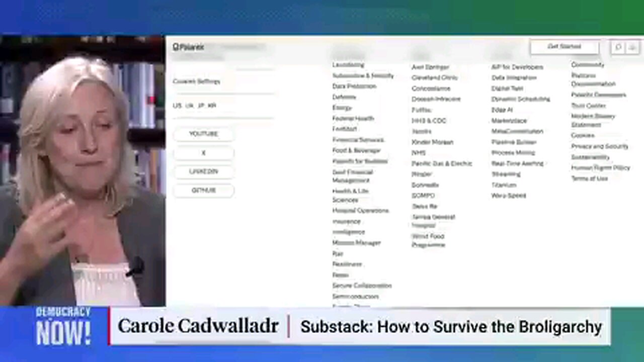Screen dimensions: 644x362
Task: Open the Tampa General Hospital link
Action: [x=433, y=221]
